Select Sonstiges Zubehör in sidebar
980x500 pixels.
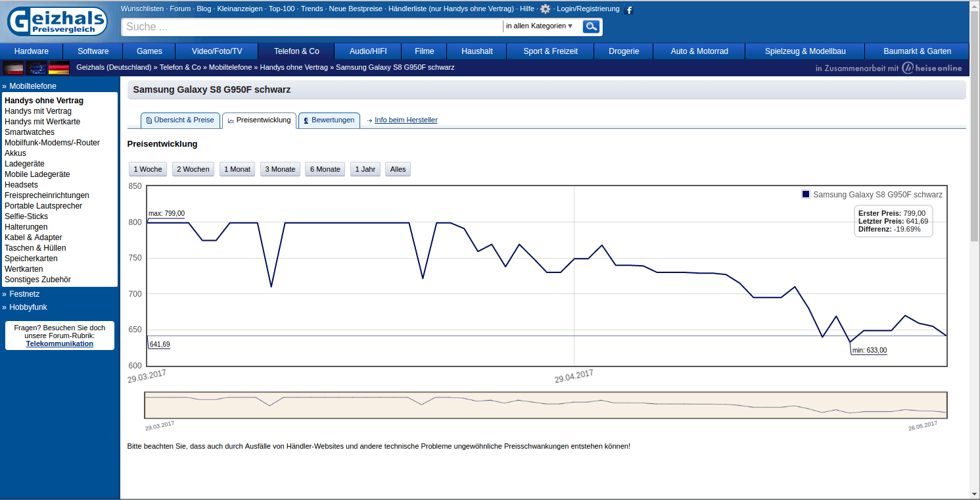[x=37, y=280]
